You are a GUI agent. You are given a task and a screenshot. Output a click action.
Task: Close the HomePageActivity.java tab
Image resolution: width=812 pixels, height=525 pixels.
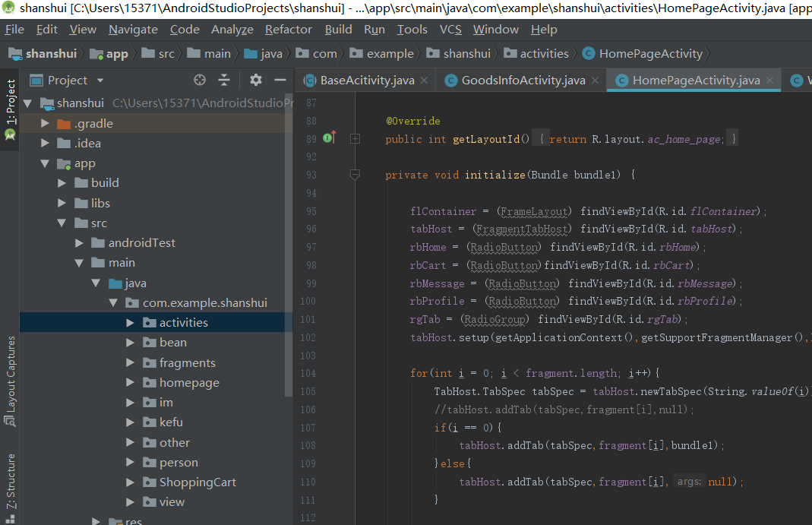click(769, 81)
